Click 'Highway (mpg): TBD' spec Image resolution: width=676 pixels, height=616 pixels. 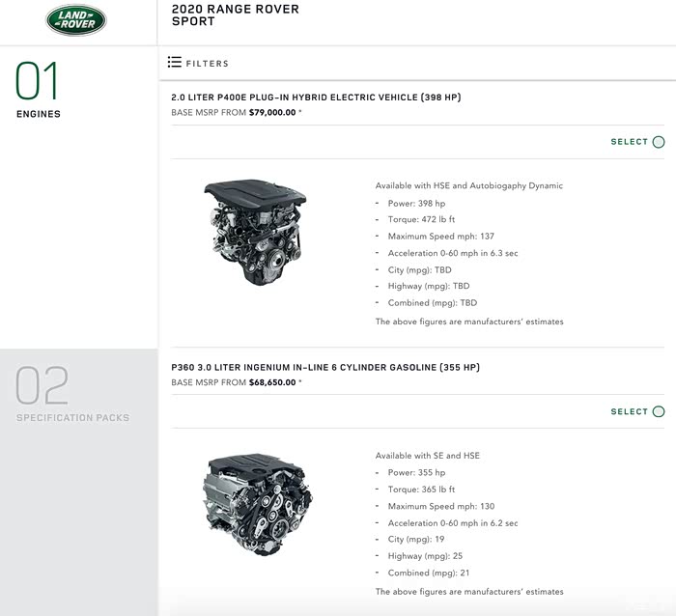tap(429, 286)
